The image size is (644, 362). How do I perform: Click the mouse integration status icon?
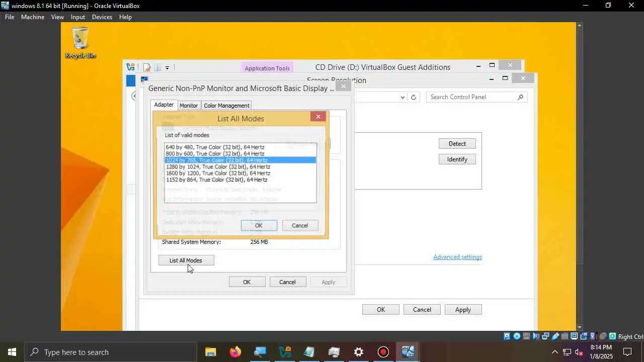click(603, 336)
